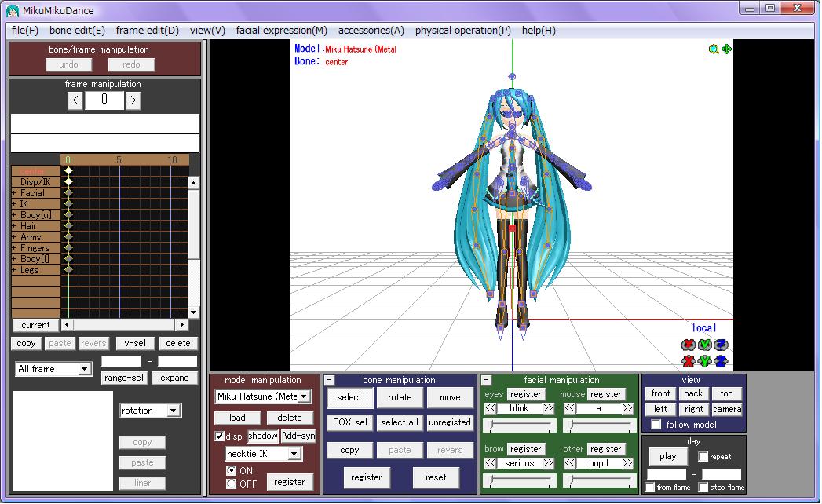
Task: Enable the follow model checkbox
Action: pyautogui.click(x=656, y=424)
